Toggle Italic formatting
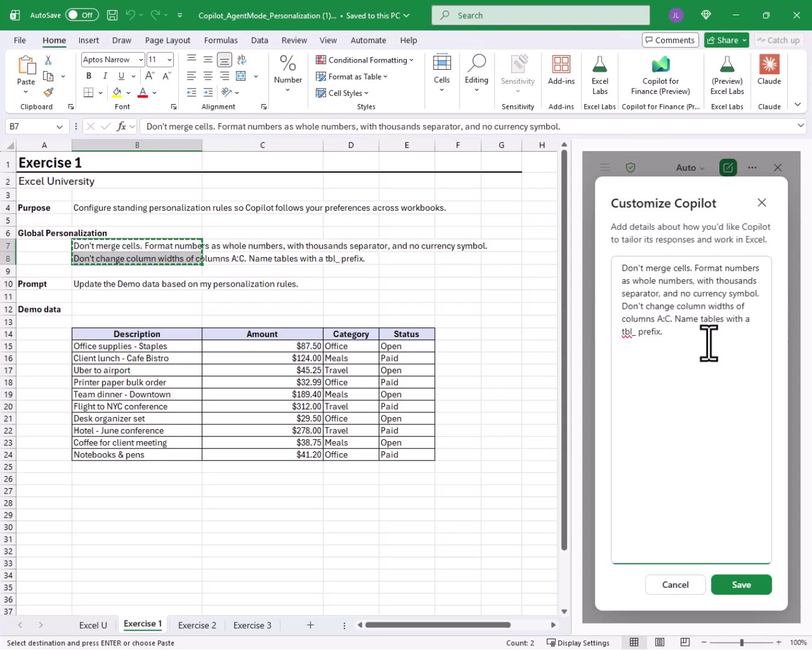812x650 pixels. click(x=105, y=76)
